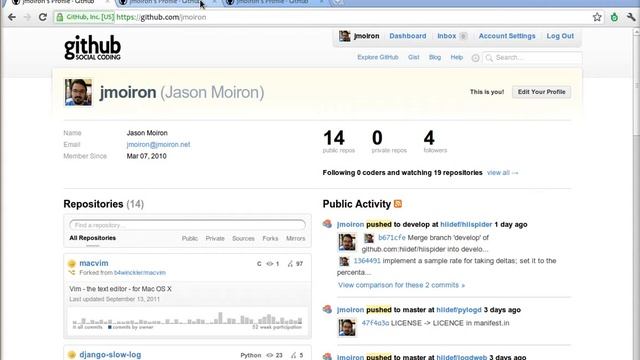Focus the header Search field

532,58
